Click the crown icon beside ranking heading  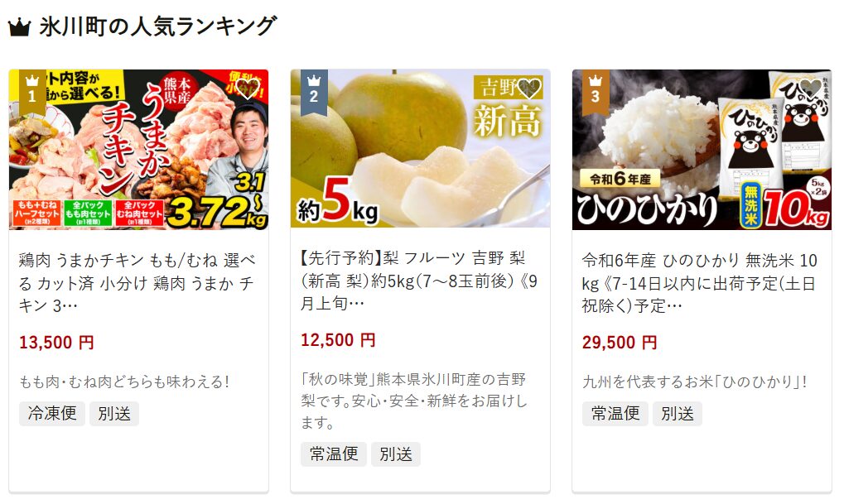tap(19, 26)
